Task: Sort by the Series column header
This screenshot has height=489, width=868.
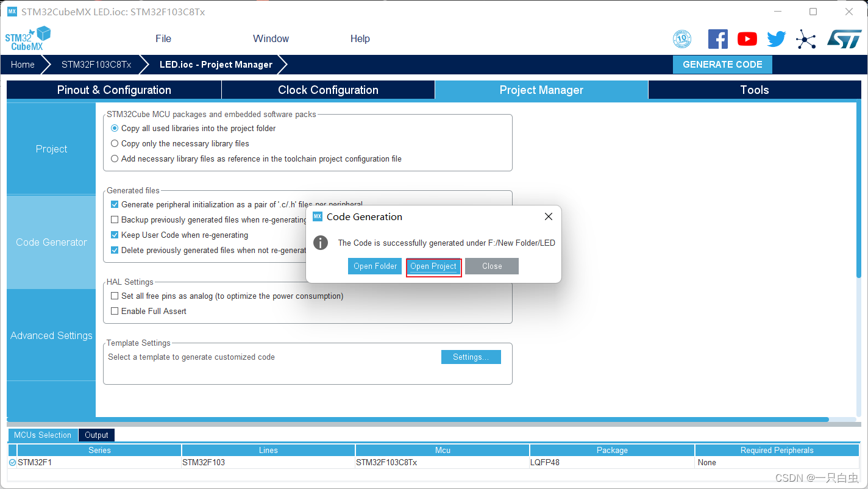Action: pyautogui.click(x=99, y=451)
